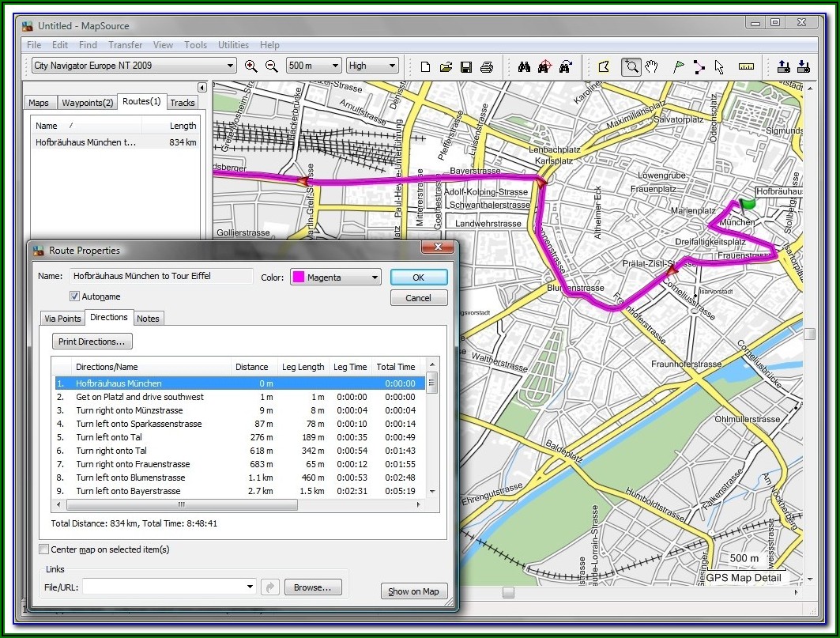
Task: Open the City Navigator Europe map product dropdown
Action: point(230,66)
